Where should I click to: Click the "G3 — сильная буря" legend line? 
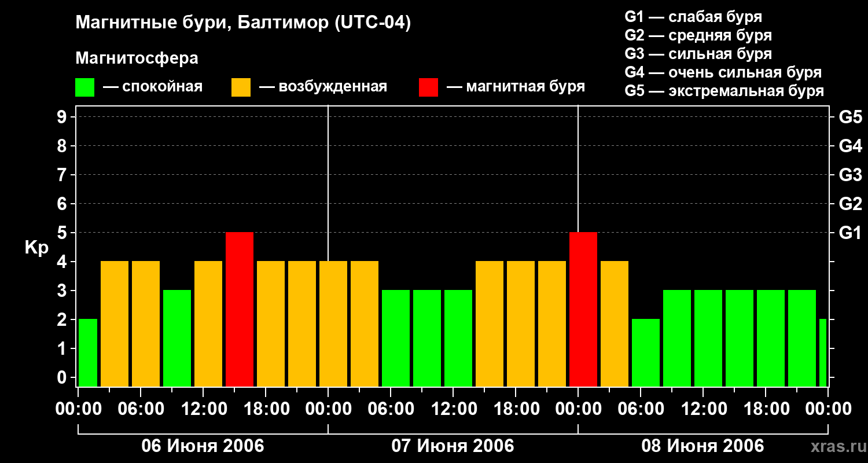click(698, 54)
